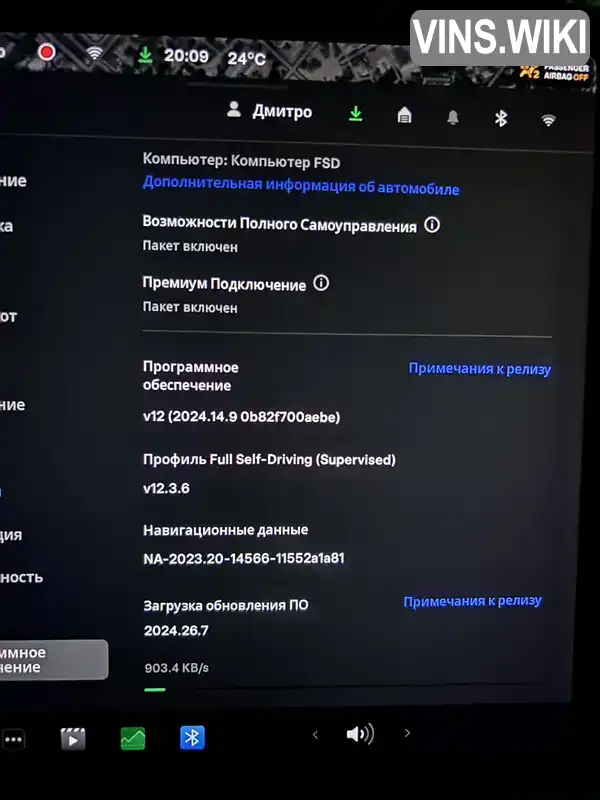Open Bluetooth settings in the header

tap(501, 118)
